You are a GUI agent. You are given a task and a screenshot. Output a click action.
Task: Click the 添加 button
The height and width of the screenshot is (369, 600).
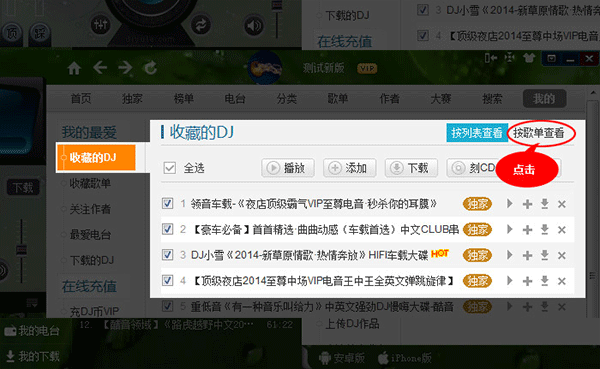tap(350, 168)
